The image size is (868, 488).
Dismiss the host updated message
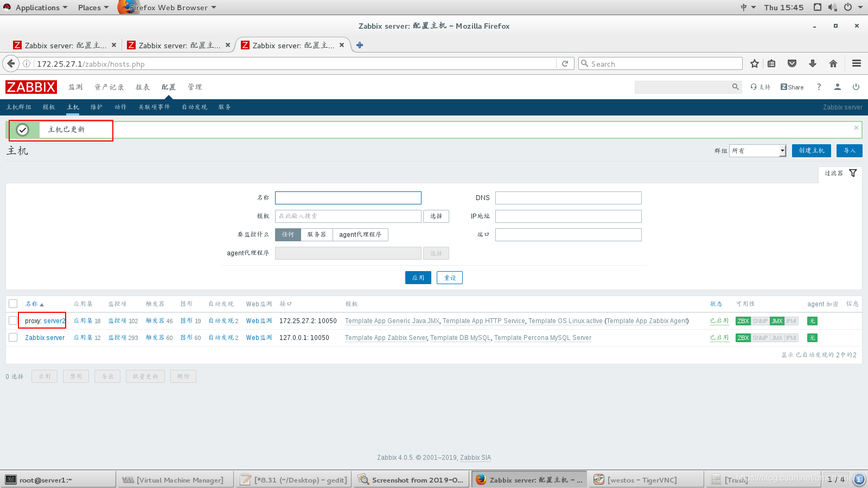[856, 128]
